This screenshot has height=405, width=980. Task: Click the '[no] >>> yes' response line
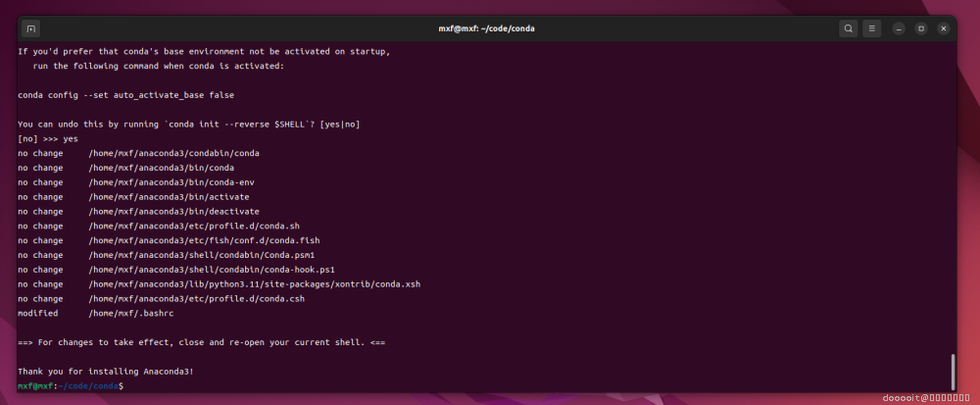click(x=47, y=139)
